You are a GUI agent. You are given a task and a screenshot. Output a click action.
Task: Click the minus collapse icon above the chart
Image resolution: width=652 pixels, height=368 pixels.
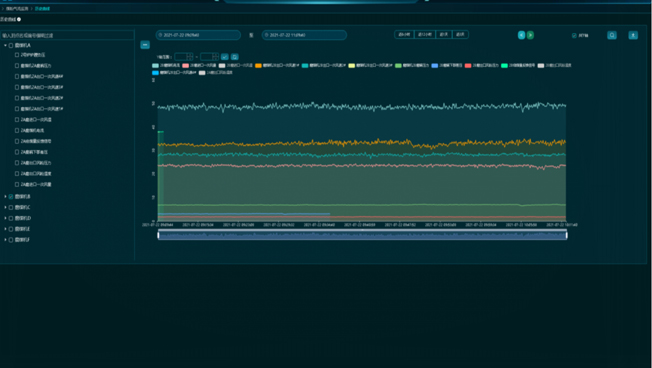(x=145, y=44)
